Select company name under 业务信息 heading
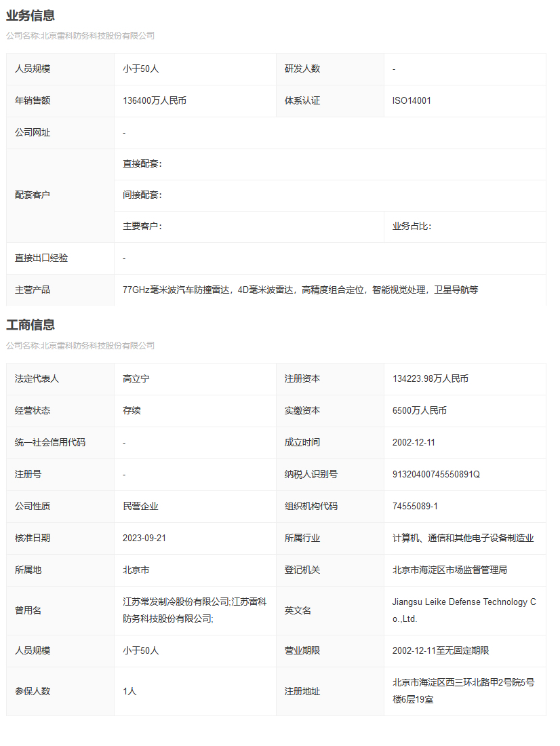The image size is (560, 746). [x=81, y=36]
